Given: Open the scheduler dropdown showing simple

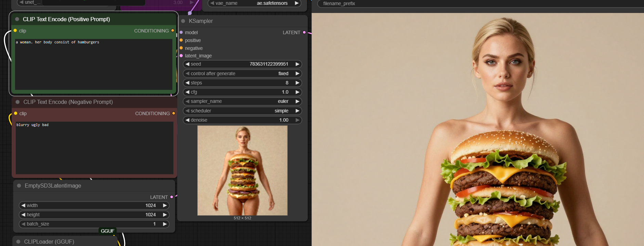Looking at the screenshot, I should pyautogui.click(x=242, y=111).
